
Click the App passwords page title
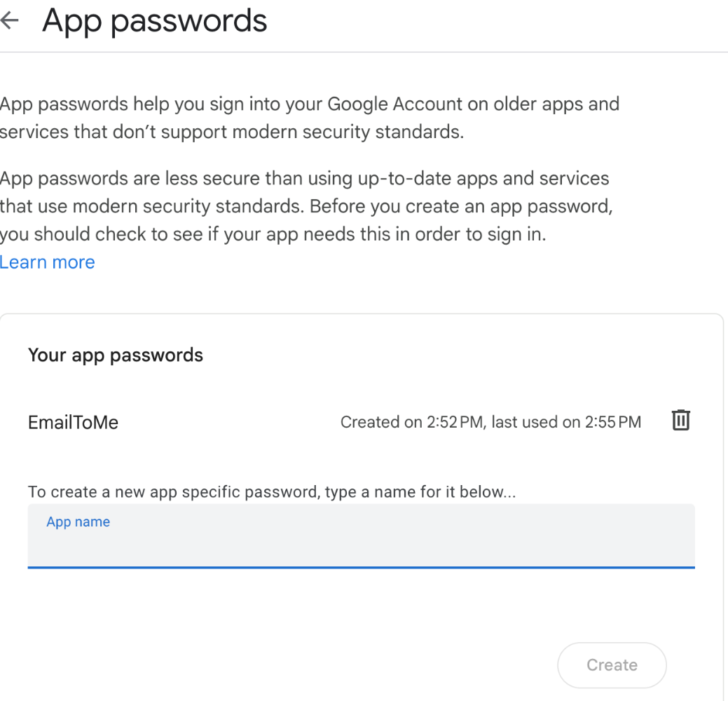(154, 21)
